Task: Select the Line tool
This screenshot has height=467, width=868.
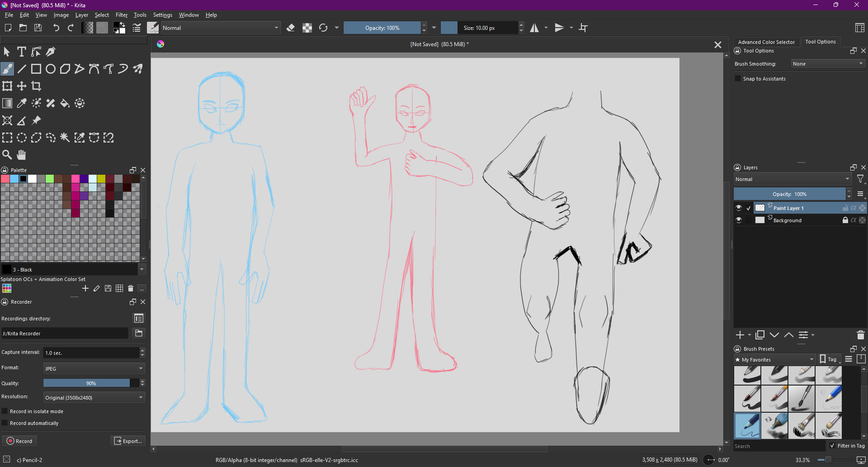Action: click(22, 69)
